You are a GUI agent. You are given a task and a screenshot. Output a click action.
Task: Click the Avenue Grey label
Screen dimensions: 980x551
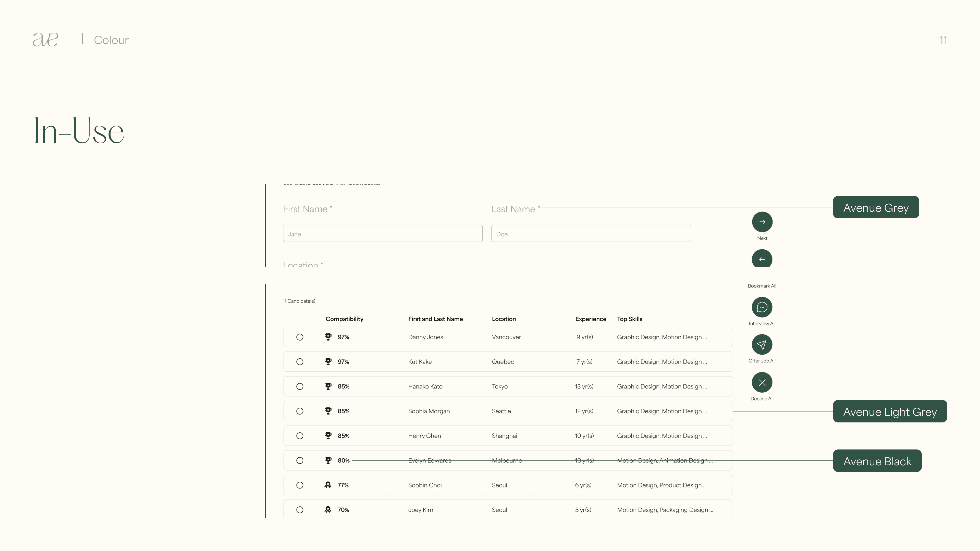[x=876, y=207]
